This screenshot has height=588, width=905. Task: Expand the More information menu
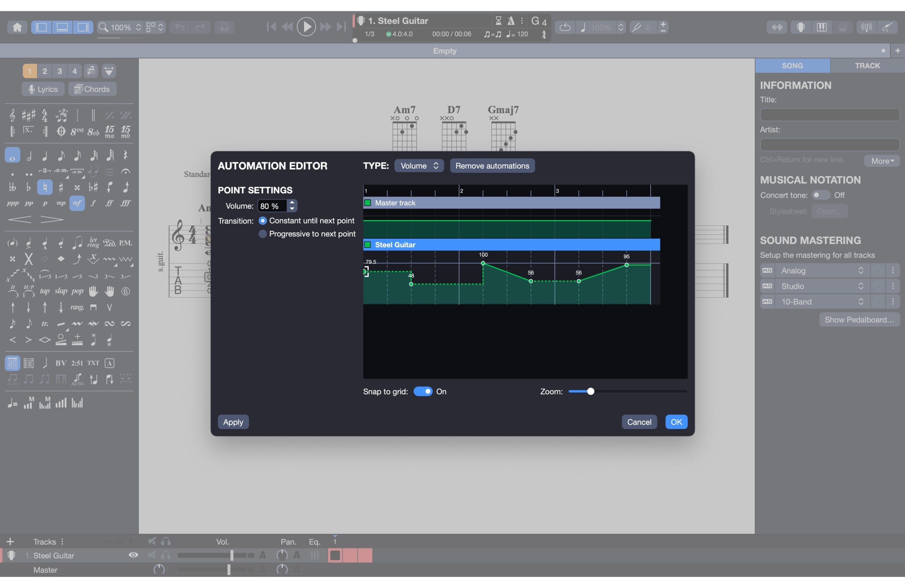(882, 161)
